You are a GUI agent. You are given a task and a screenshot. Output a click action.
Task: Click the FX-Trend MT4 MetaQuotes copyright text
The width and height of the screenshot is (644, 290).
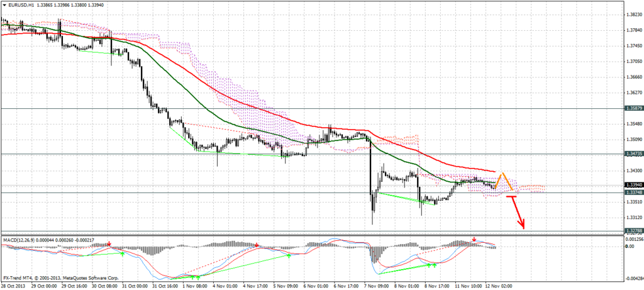point(61,277)
